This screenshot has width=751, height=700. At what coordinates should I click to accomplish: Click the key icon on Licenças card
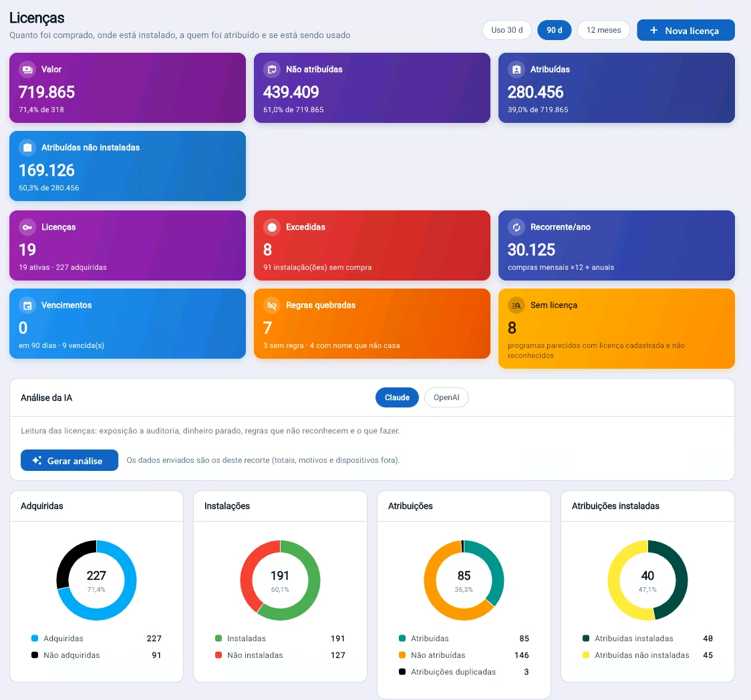(x=27, y=227)
